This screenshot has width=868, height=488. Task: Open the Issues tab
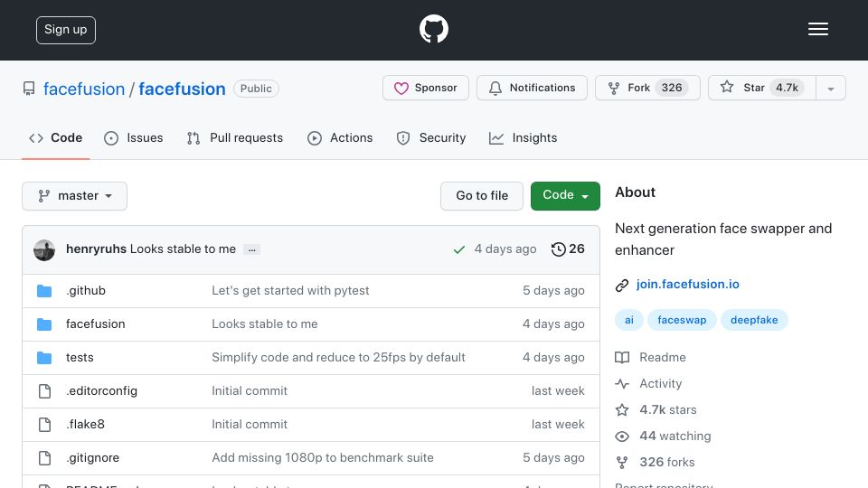134,137
